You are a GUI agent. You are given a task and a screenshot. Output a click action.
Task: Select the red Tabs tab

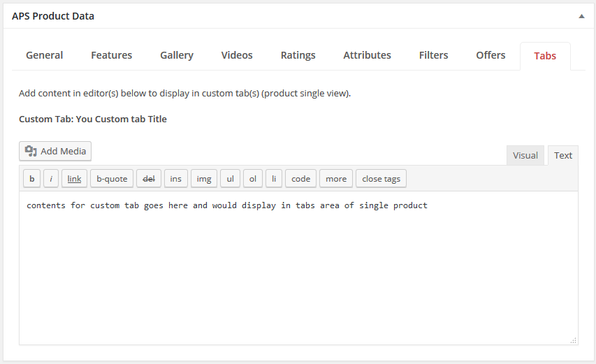(545, 56)
